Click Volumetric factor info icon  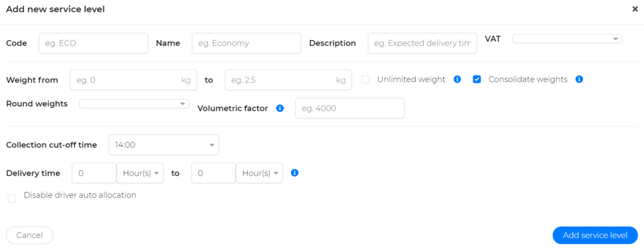[x=280, y=108]
